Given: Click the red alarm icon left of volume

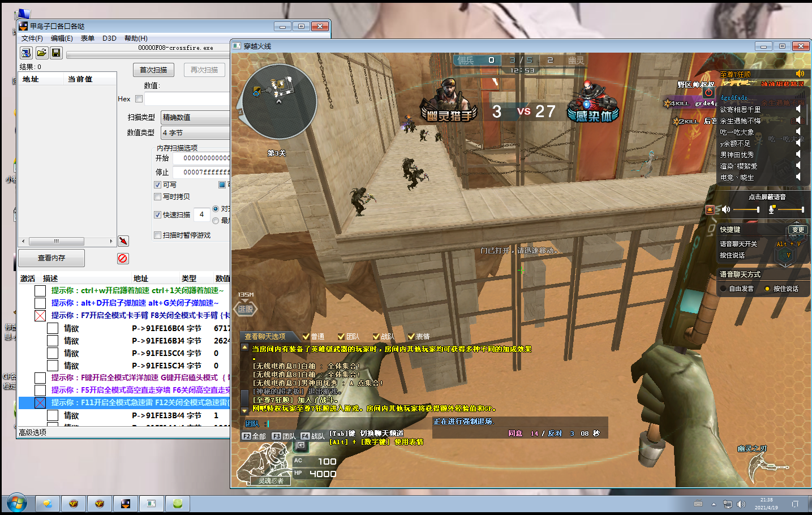Looking at the screenshot, I should pyautogui.click(x=710, y=210).
